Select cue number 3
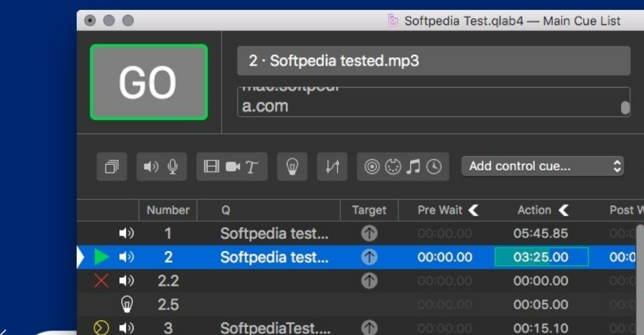This screenshot has height=335, width=644. 168,328
